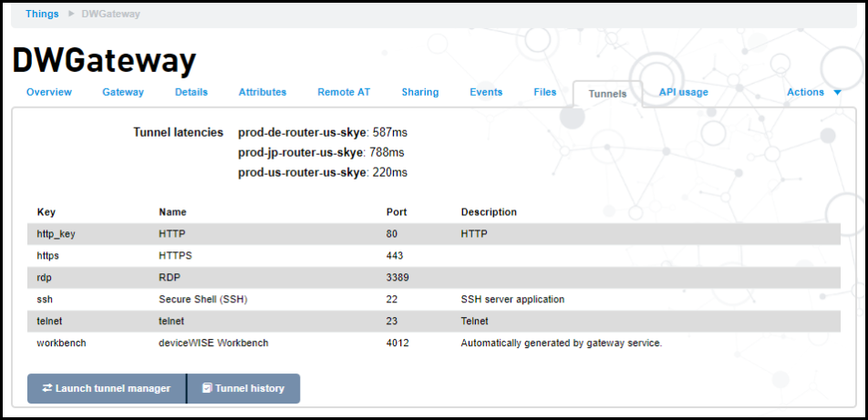The height and width of the screenshot is (420, 868).
Task: Click the Actions dropdown arrow
Action: click(837, 93)
